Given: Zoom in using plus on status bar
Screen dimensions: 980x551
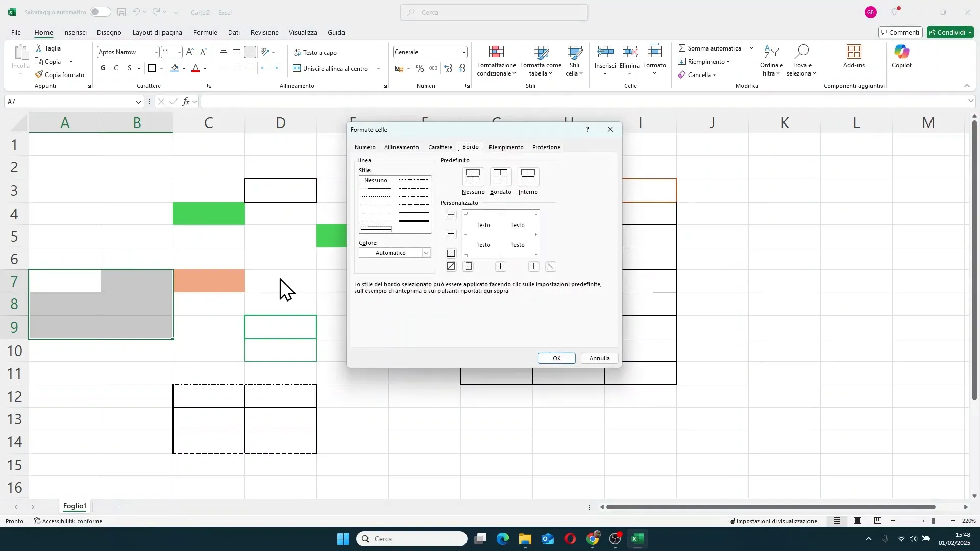Looking at the screenshot, I should click(953, 521).
